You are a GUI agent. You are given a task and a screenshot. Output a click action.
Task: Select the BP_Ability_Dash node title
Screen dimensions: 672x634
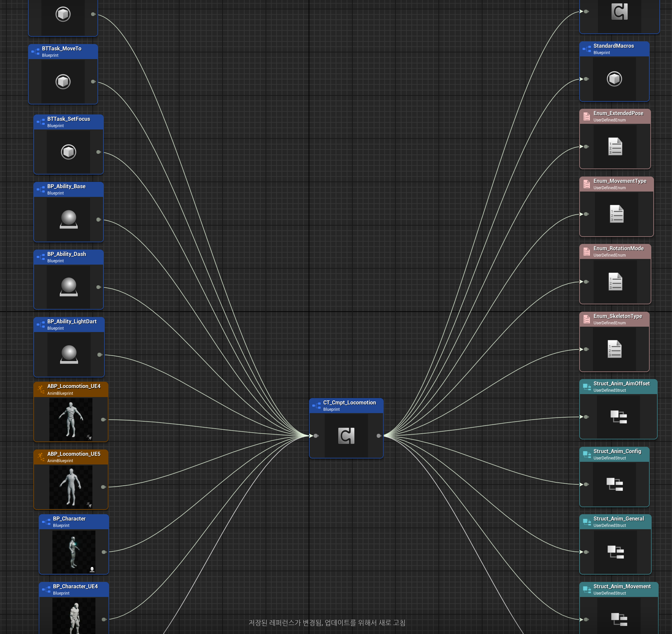67,254
